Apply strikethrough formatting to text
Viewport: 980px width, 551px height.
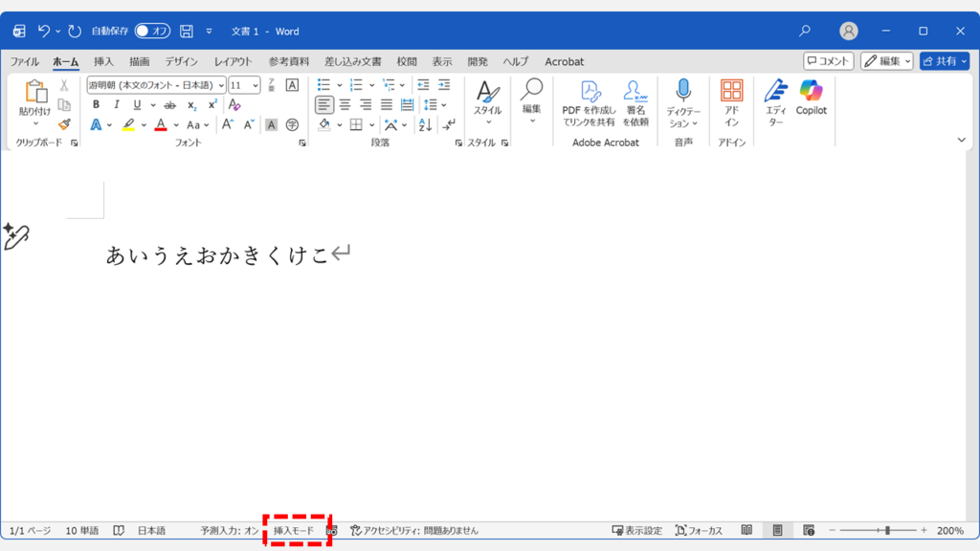tap(169, 104)
